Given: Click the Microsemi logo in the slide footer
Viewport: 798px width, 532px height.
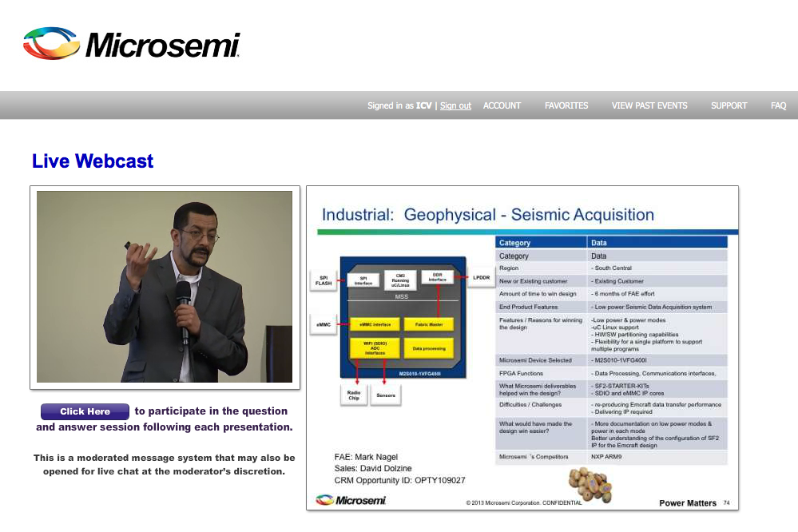Looking at the screenshot, I should (351, 500).
